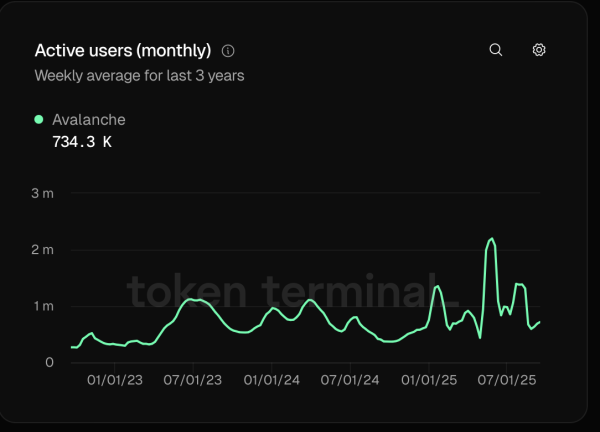This screenshot has height=432, width=600.
Task: Click the token terminal watermark
Action: coord(290,291)
